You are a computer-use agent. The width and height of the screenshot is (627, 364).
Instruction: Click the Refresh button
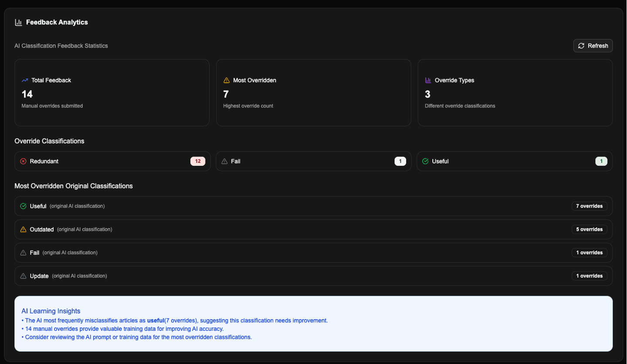coord(593,46)
